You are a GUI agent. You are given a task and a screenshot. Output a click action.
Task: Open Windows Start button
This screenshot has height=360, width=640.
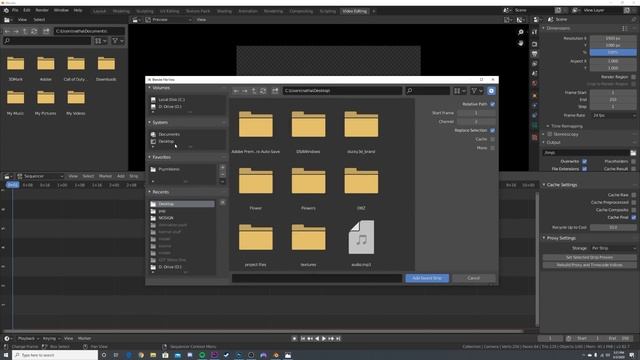coord(6,355)
